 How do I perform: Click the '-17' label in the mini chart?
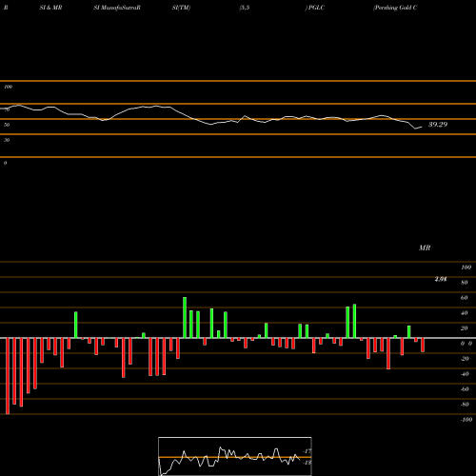(x=307, y=451)
